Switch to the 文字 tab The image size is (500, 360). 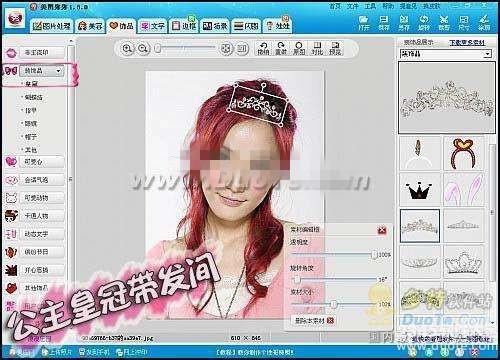tap(153, 26)
